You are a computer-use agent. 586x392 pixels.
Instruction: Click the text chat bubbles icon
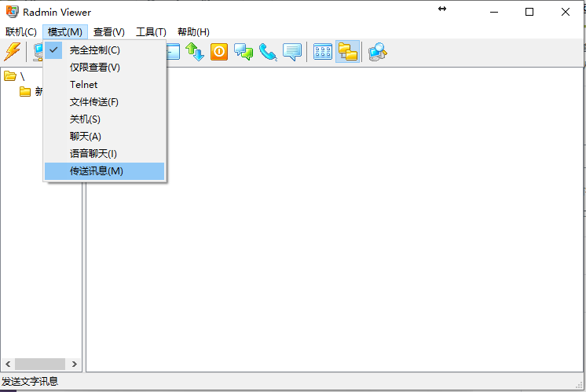(244, 52)
